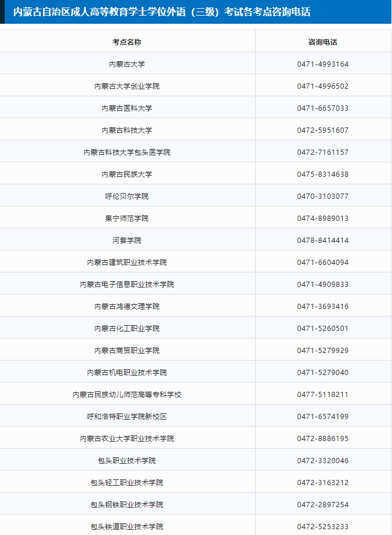Select 内蒙古电子信息职业技术学院 cell
The height and width of the screenshot is (535, 392).
tap(127, 284)
